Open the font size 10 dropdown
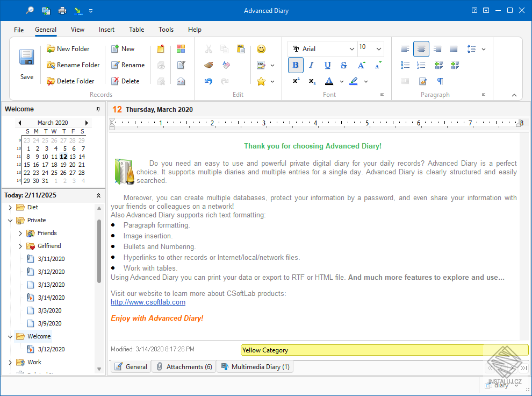This screenshot has height=396, width=532. click(x=379, y=49)
